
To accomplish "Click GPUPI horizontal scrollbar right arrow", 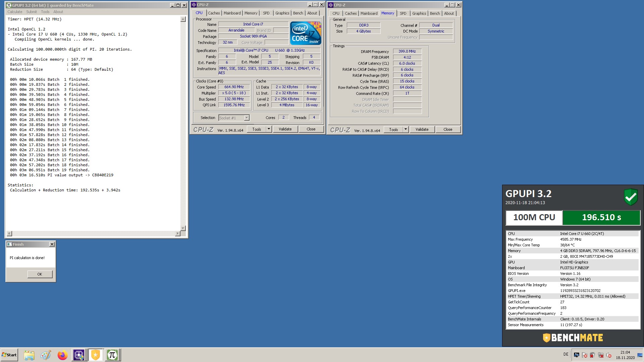I will pos(178,234).
